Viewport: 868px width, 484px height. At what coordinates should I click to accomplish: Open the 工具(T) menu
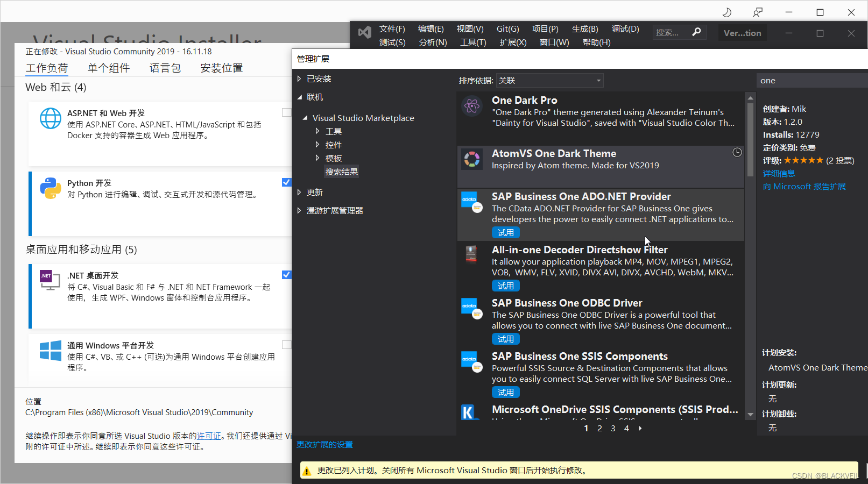(x=473, y=42)
